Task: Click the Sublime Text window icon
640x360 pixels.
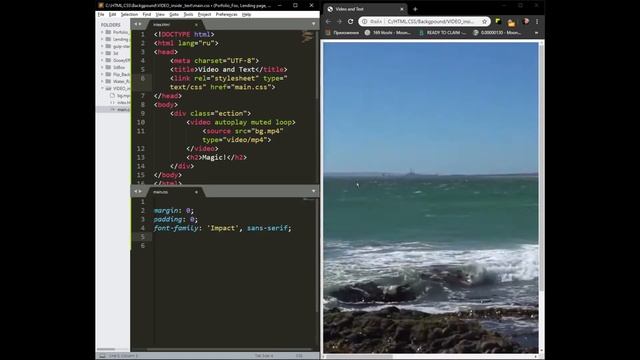Action: click(101, 5)
